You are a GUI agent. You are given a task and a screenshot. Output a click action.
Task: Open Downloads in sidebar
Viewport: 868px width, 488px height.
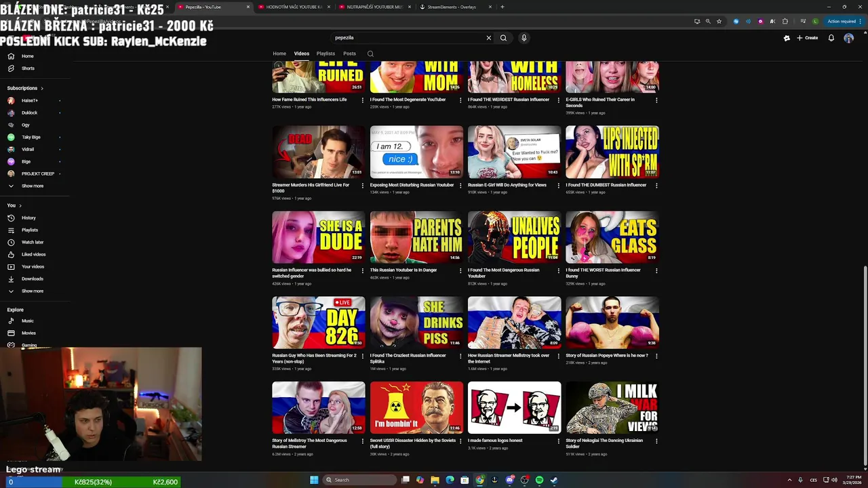pyautogui.click(x=33, y=279)
